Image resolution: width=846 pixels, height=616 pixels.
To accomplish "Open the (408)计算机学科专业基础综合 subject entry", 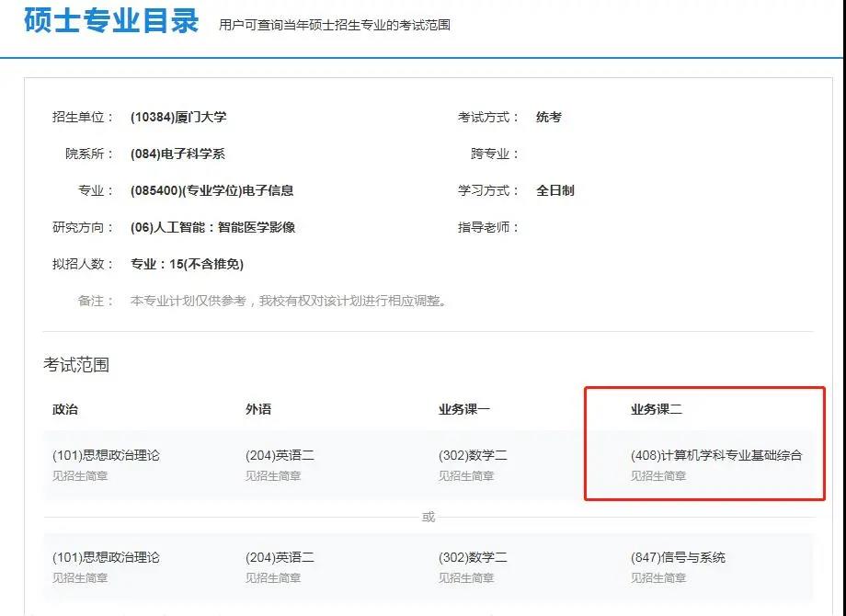I will [x=716, y=455].
